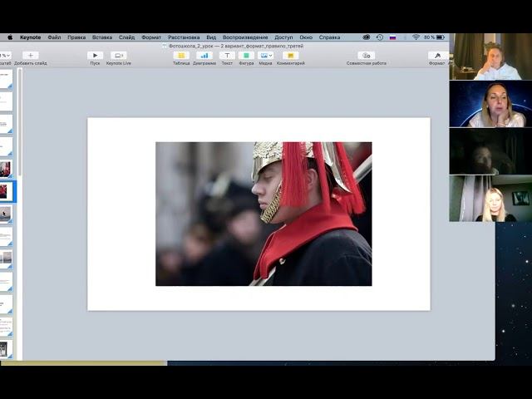
Task: Insert a chart with Диаграмма
Action: 204,56
